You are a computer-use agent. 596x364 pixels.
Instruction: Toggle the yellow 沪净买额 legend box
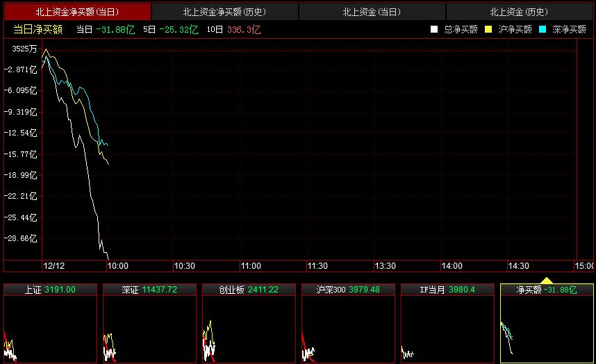coord(488,29)
